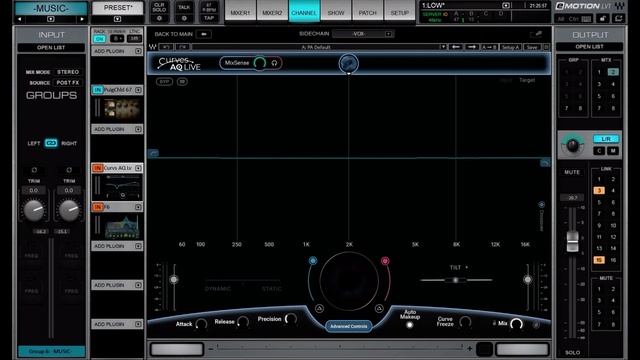The height and width of the screenshot is (360, 640).
Task: Click the plugin undo button
Action: point(166,47)
